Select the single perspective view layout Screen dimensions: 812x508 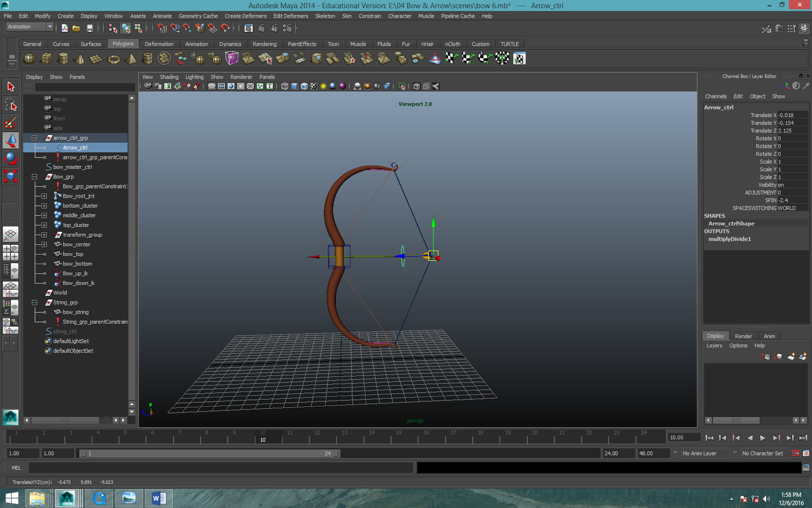11,234
